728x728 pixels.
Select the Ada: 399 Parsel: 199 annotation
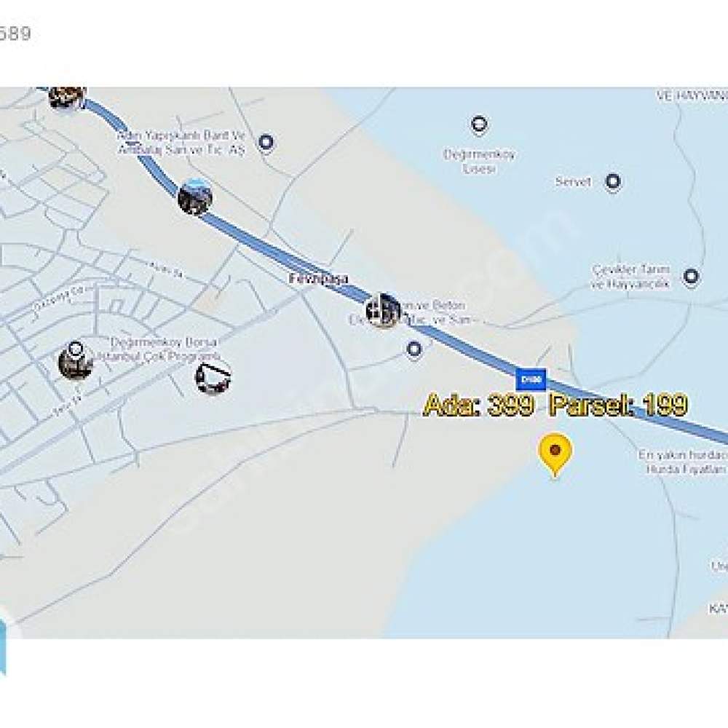[555, 405]
